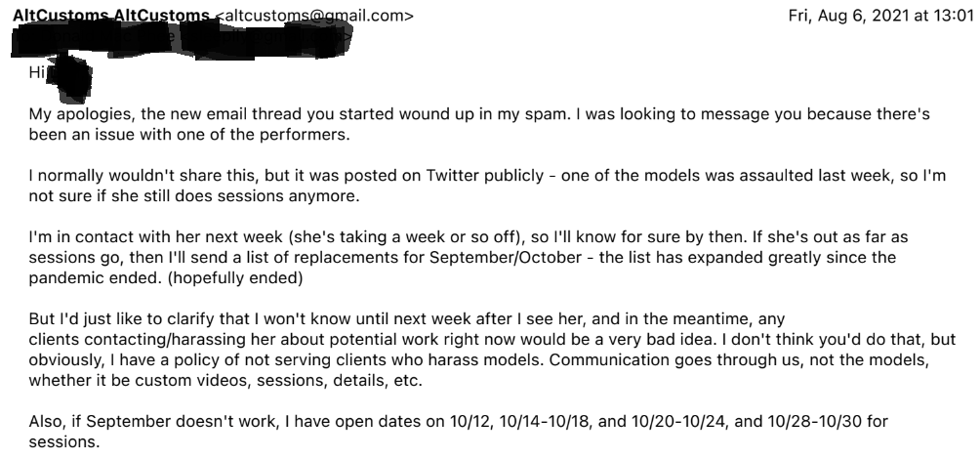Screen dimensions: 980x460
Task: Click the altcustoms@gmail.com sender address
Action: [313, 16]
